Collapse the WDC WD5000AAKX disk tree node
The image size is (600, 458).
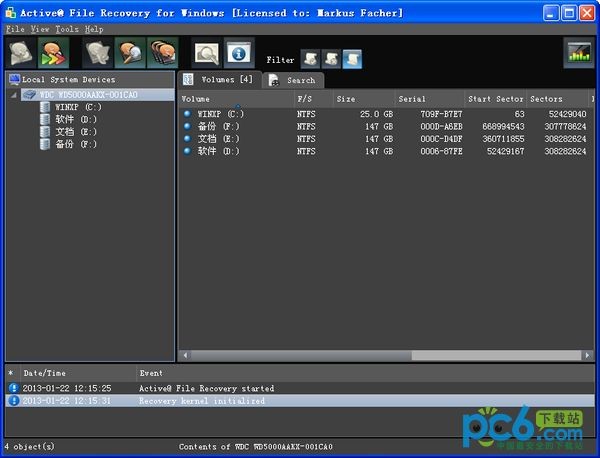(x=14, y=95)
